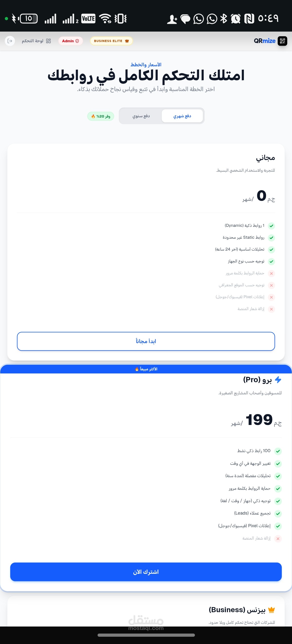292x644 pixels.
Task: Click the save 20% green badge
Action: coord(101,116)
